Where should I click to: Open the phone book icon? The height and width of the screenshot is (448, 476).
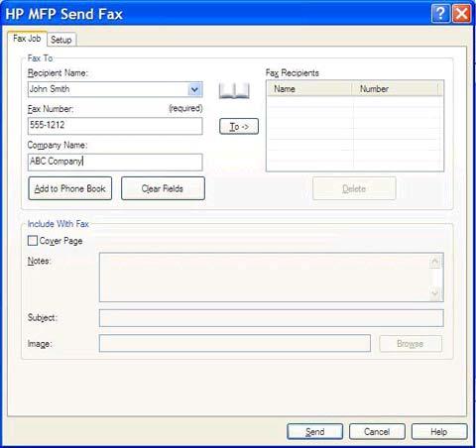click(234, 90)
